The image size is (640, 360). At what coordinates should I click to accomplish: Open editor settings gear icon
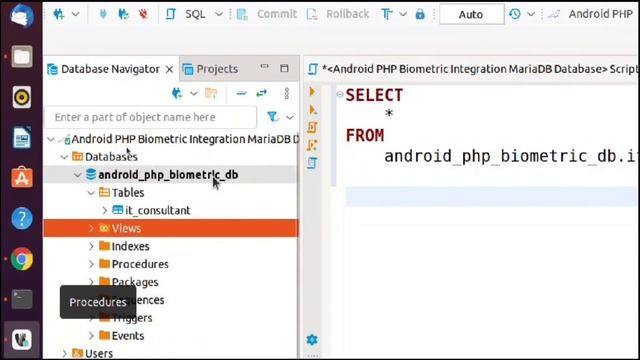pos(312,340)
